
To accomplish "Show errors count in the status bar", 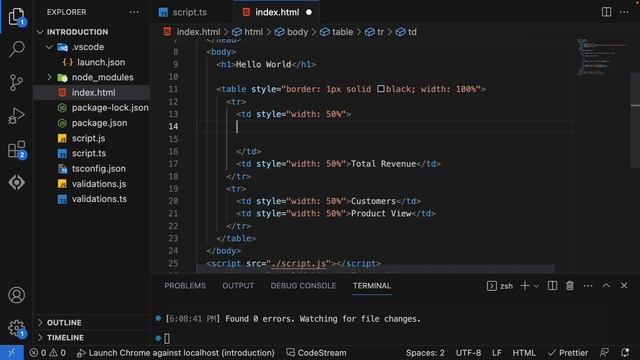I will pyautogui.click(x=38, y=353).
